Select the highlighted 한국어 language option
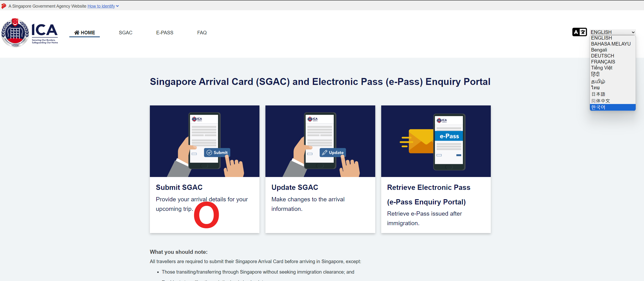 613,107
